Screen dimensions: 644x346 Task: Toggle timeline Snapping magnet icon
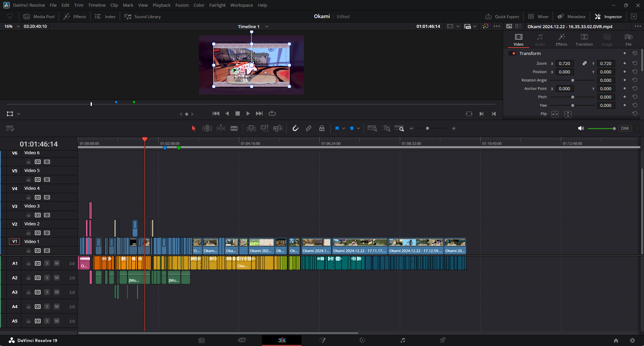296,128
